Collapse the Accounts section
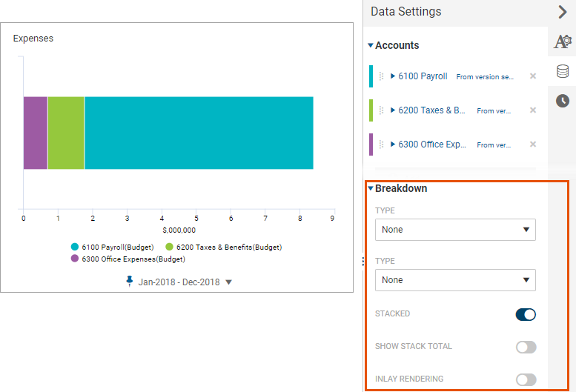The height and width of the screenshot is (392, 576). pyautogui.click(x=371, y=45)
